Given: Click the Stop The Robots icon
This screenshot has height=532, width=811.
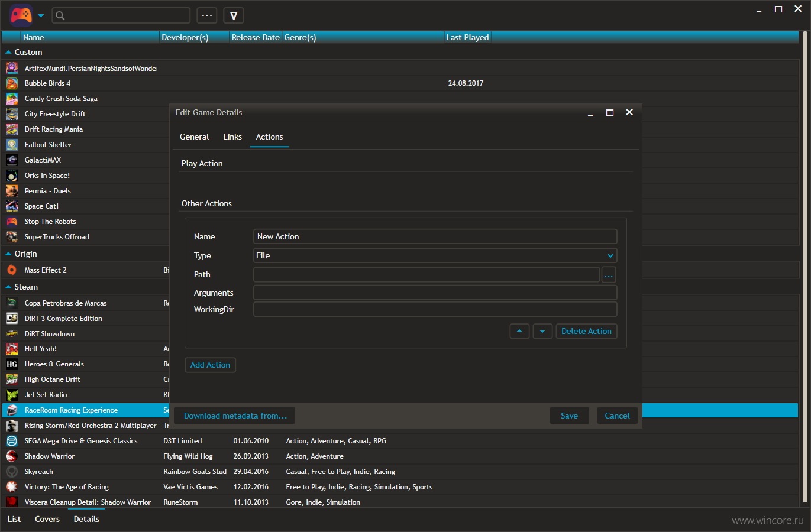Looking at the screenshot, I should 12,222.
